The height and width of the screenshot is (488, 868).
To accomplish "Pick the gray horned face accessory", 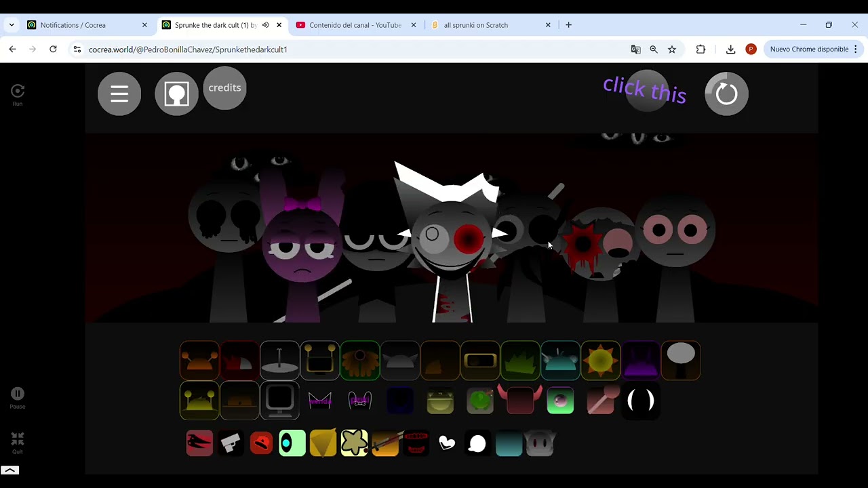I will tap(540, 443).
